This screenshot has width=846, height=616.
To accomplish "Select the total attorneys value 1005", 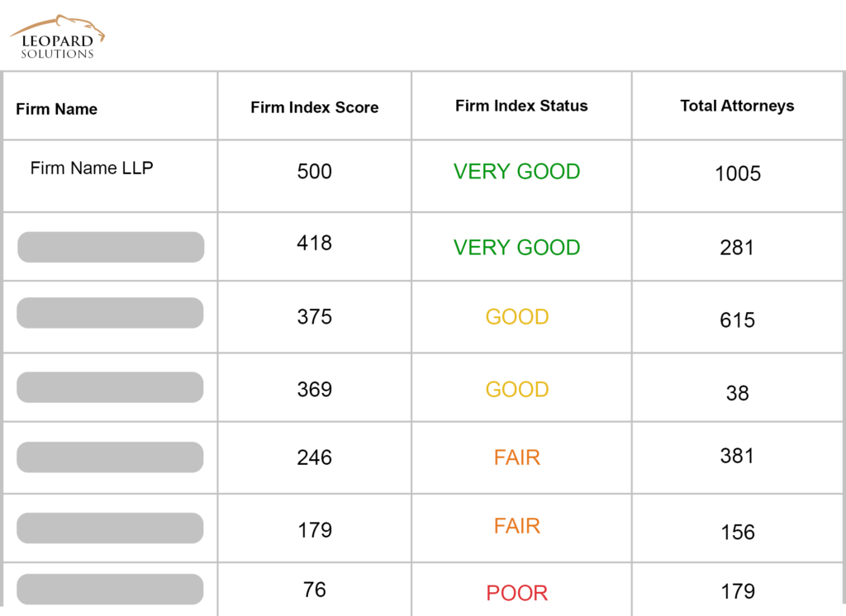I will coord(738,173).
